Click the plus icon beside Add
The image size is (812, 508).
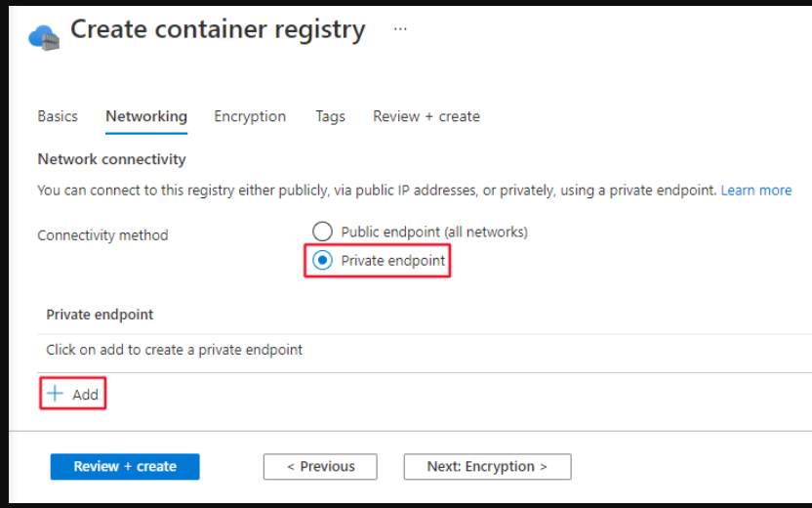(55, 394)
